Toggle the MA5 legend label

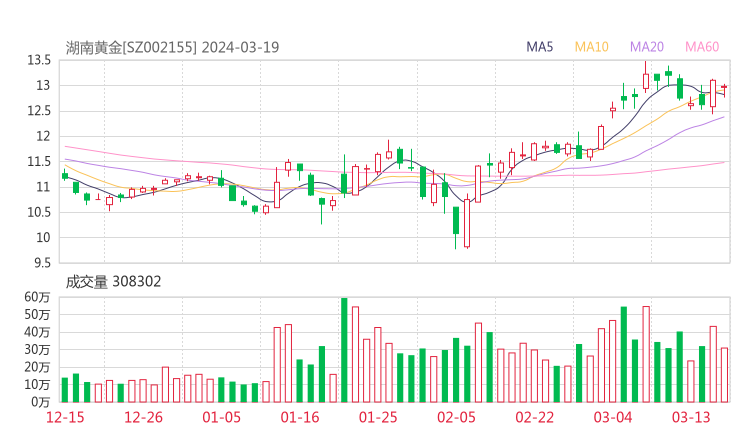tap(539, 47)
